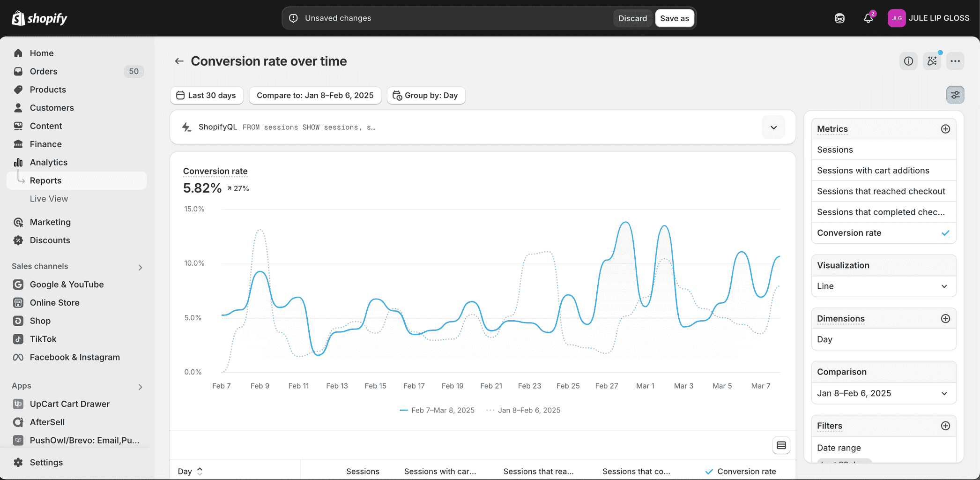
Task: Toggle the Feb 7–Mar 8, 2025 legend series
Action: (437, 410)
